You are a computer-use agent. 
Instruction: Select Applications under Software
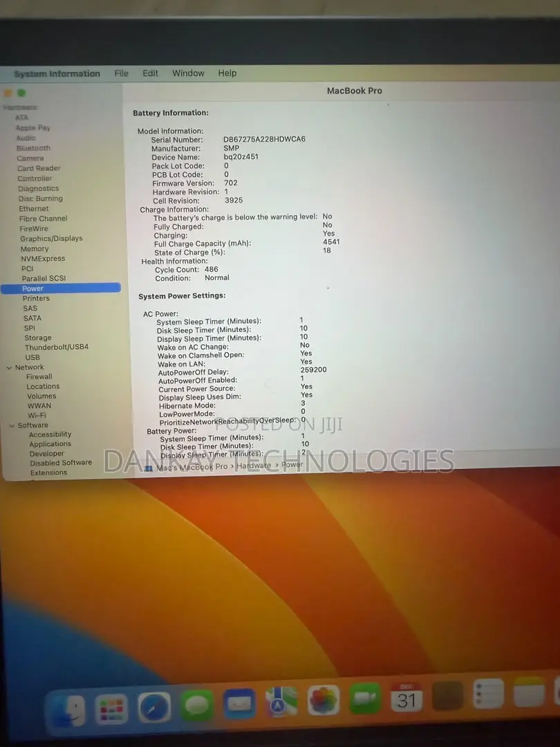pyautogui.click(x=50, y=444)
